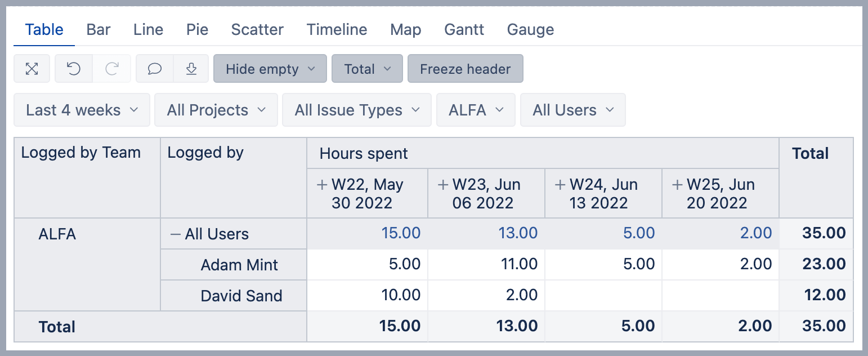Open the Hide empty dropdown
Viewport: 868px width, 356px height.
pyautogui.click(x=270, y=69)
